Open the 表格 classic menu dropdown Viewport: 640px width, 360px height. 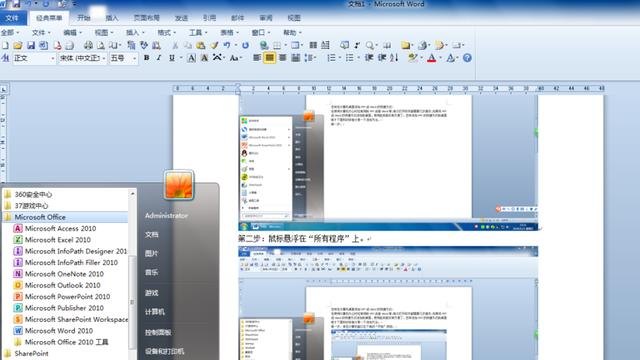[x=229, y=32]
